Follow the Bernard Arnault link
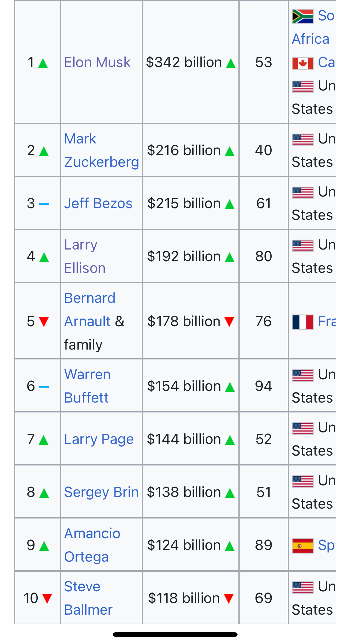 tap(89, 310)
